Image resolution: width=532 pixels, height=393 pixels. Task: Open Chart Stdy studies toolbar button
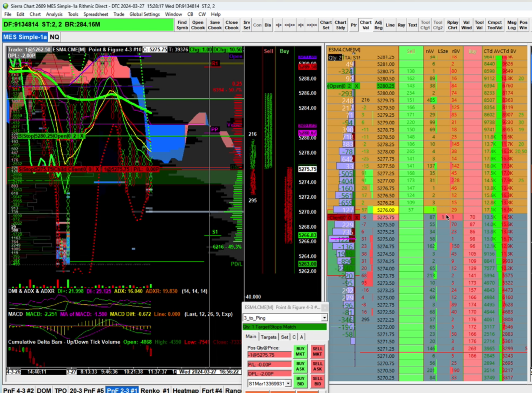point(340,25)
